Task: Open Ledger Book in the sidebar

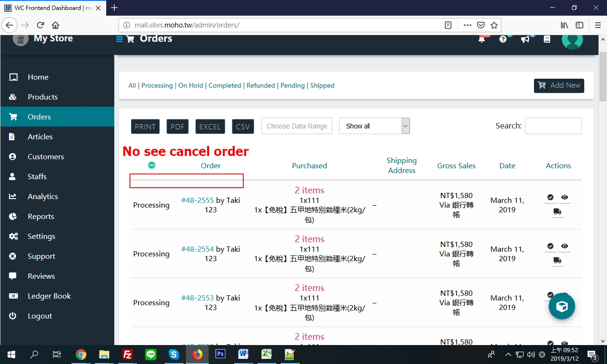Action: click(57, 296)
